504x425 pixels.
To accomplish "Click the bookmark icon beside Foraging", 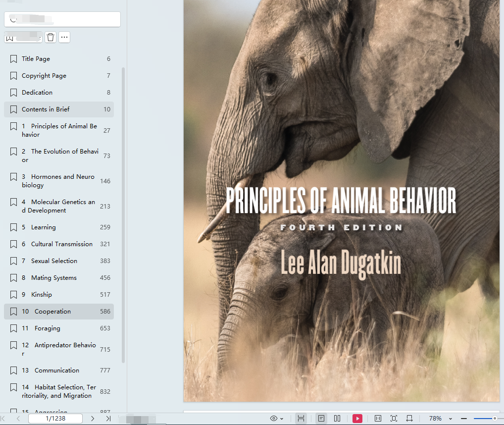I will [x=13, y=328].
